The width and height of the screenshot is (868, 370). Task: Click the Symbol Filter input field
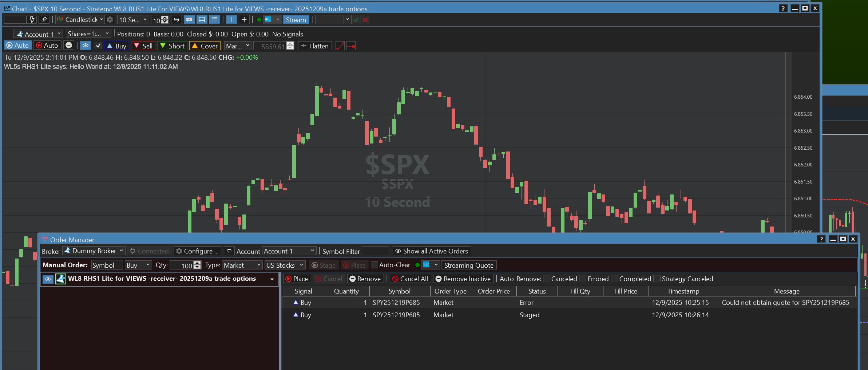pos(375,251)
